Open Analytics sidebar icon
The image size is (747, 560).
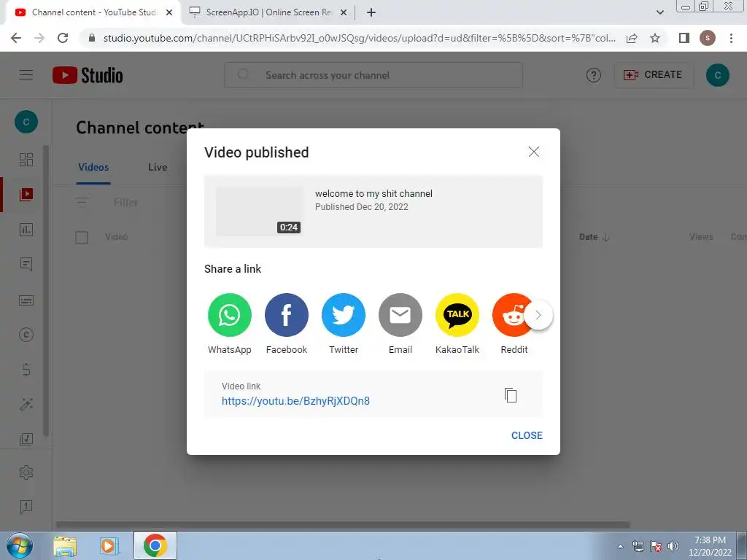point(26,230)
